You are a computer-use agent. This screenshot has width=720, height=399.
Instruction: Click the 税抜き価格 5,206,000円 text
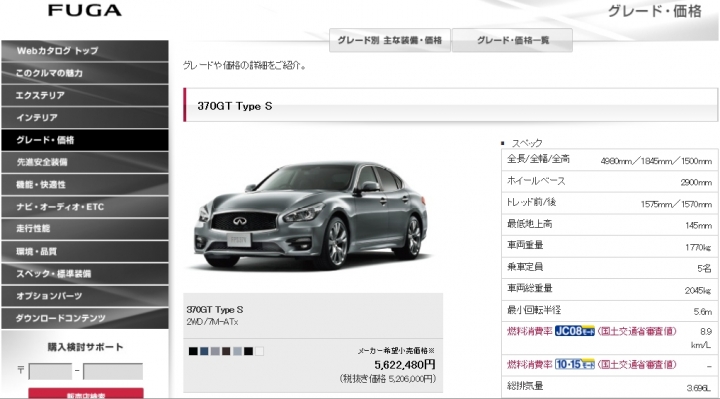pos(388,379)
